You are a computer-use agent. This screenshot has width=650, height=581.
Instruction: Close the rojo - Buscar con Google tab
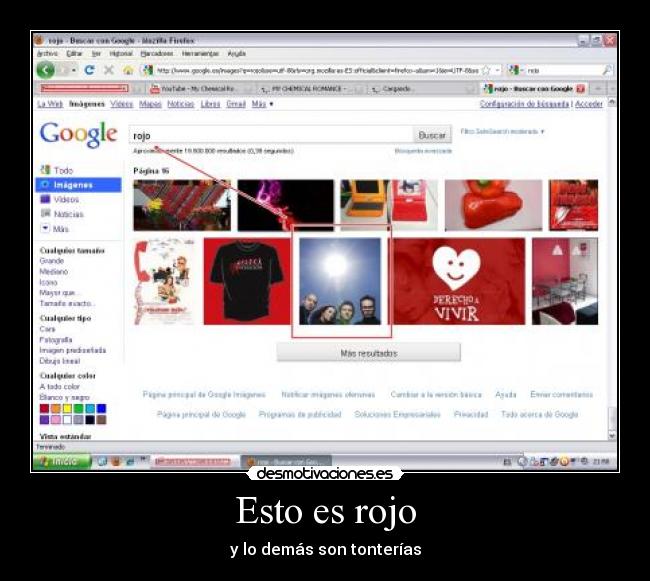tap(581, 89)
